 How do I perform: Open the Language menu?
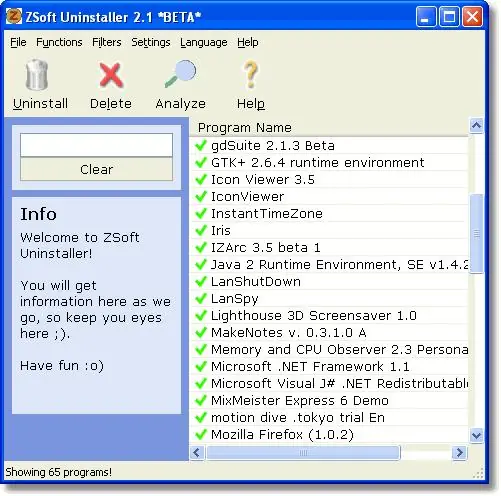[x=204, y=42]
